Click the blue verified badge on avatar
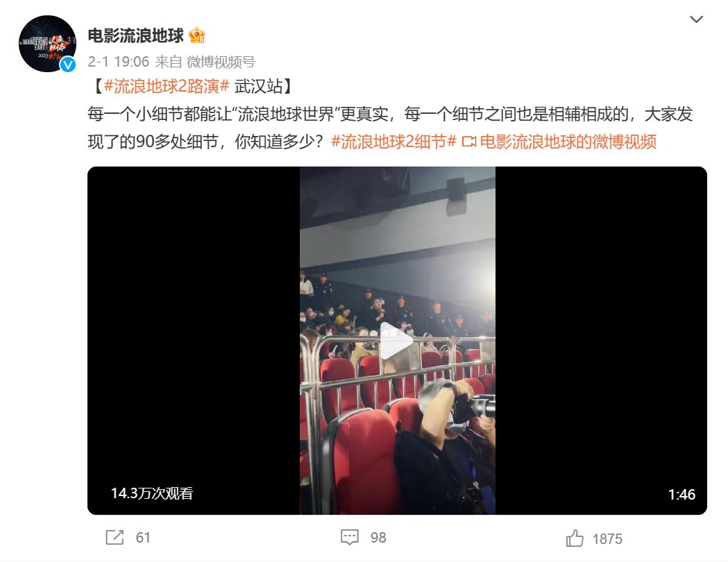This screenshot has width=728, height=562. [x=68, y=65]
